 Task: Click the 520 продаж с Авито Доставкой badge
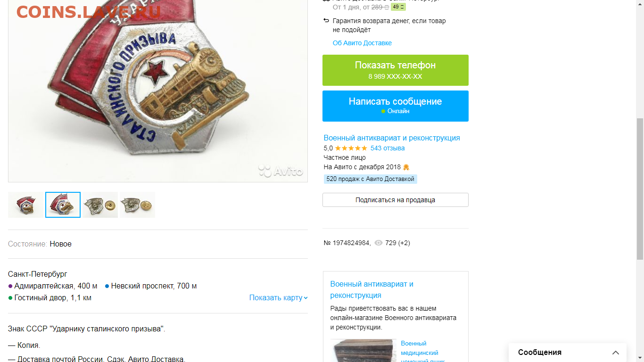(371, 179)
